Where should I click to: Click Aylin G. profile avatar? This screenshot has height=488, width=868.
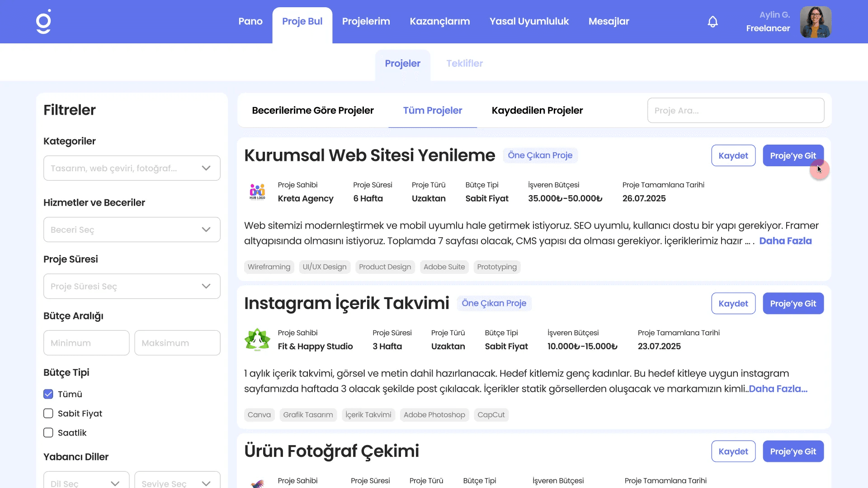point(815,22)
